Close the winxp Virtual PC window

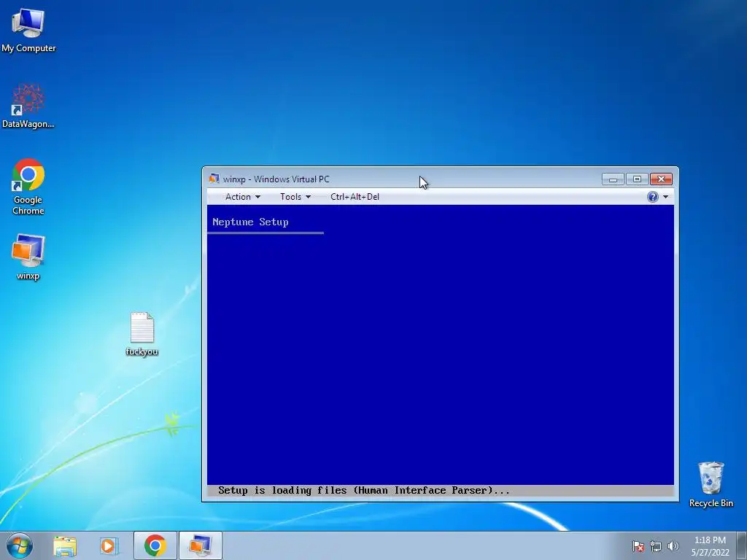pyautogui.click(x=661, y=179)
